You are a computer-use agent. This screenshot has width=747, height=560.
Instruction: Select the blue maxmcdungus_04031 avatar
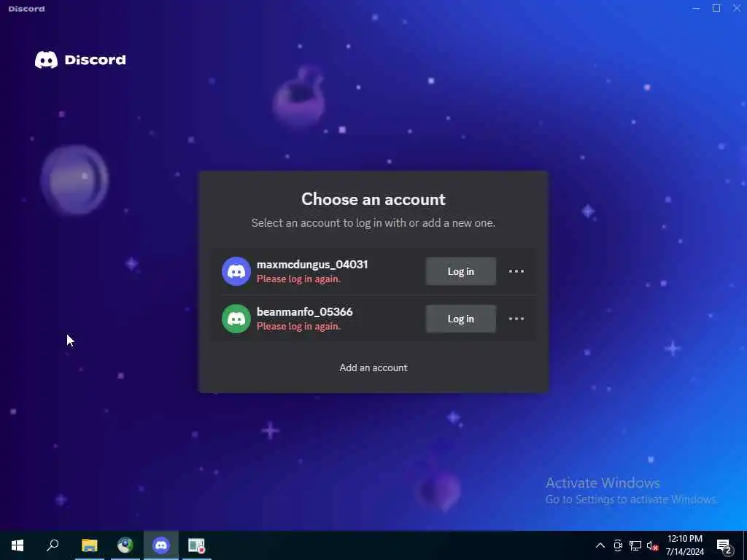236,271
